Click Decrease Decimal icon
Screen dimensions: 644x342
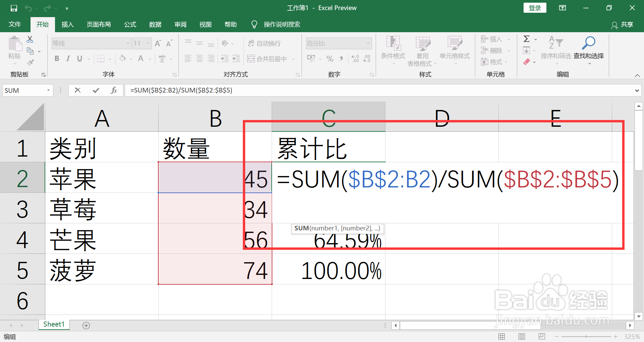[367, 59]
